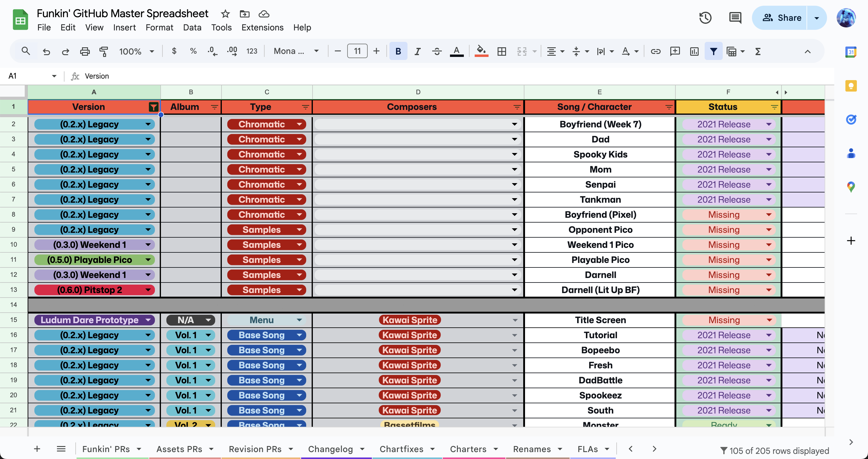Open the text color picker
Screen dimensions: 868x459
(x=456, y=51)
